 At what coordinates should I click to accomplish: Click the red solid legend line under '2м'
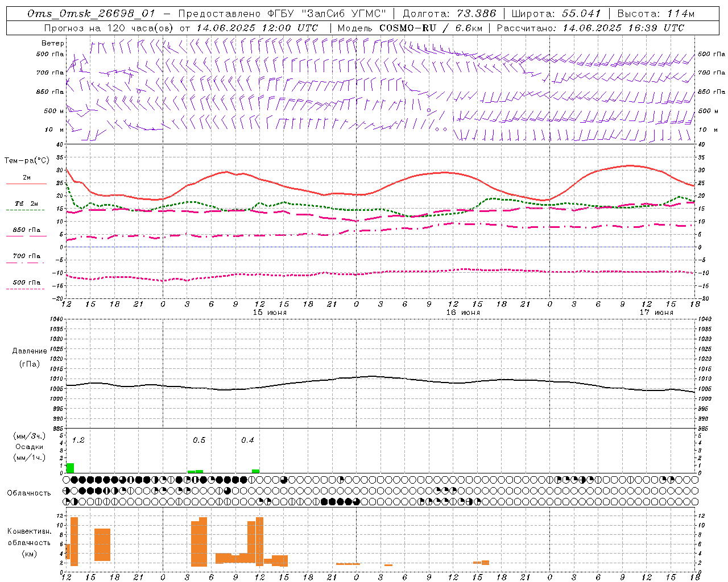click(26, 184)
